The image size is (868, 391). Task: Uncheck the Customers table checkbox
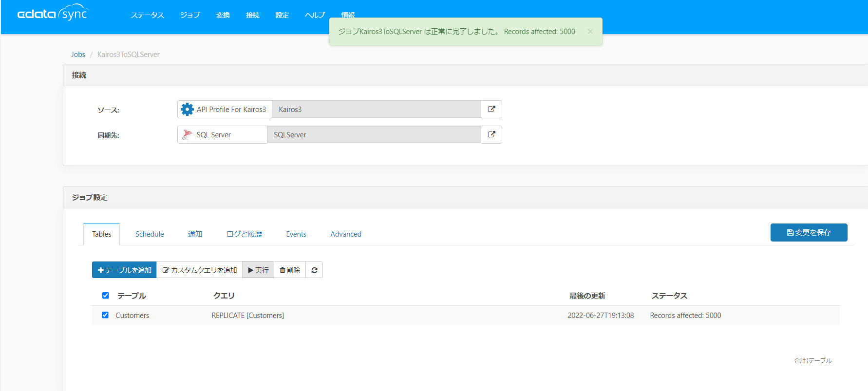click(105, 315)
